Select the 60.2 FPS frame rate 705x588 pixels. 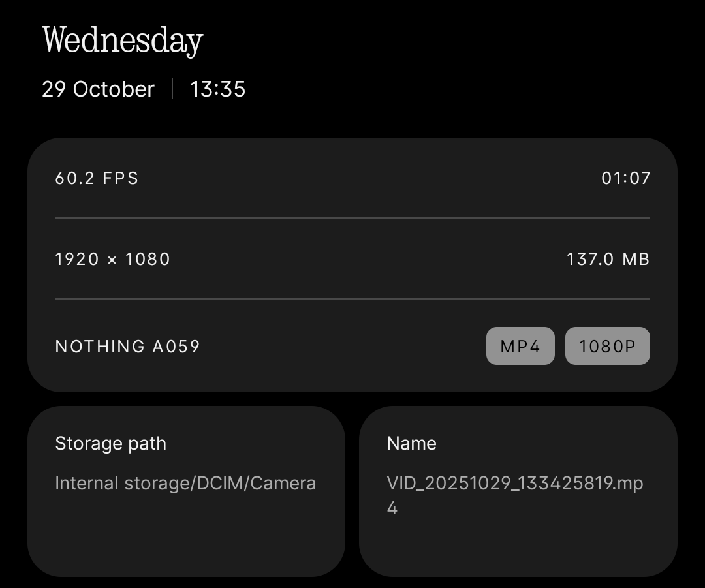pyautogui.click(x=97, y=178)
